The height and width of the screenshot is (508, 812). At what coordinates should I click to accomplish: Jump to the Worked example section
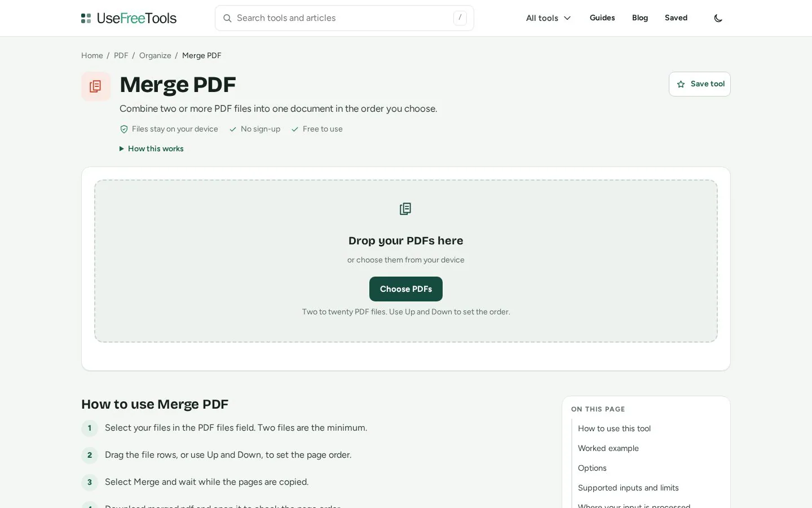pyautogui.click(x=608, y=449)
